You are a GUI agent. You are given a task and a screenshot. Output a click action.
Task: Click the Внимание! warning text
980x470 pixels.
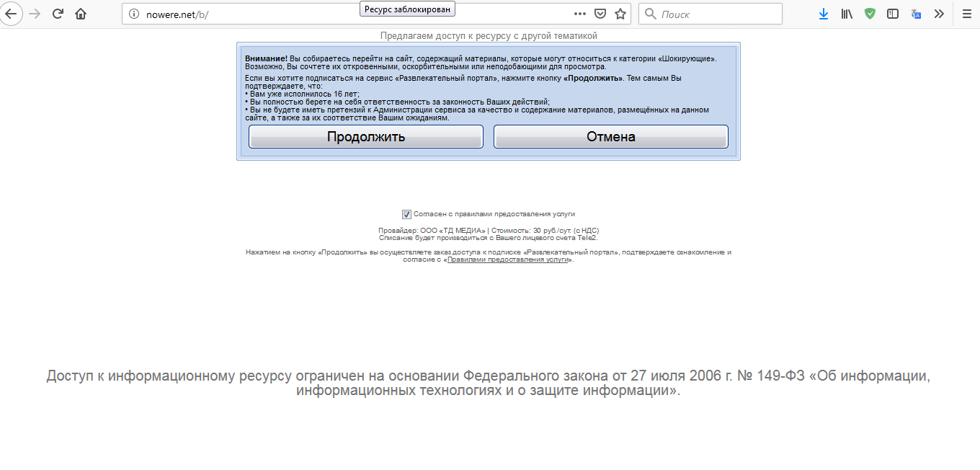(267, 58)
